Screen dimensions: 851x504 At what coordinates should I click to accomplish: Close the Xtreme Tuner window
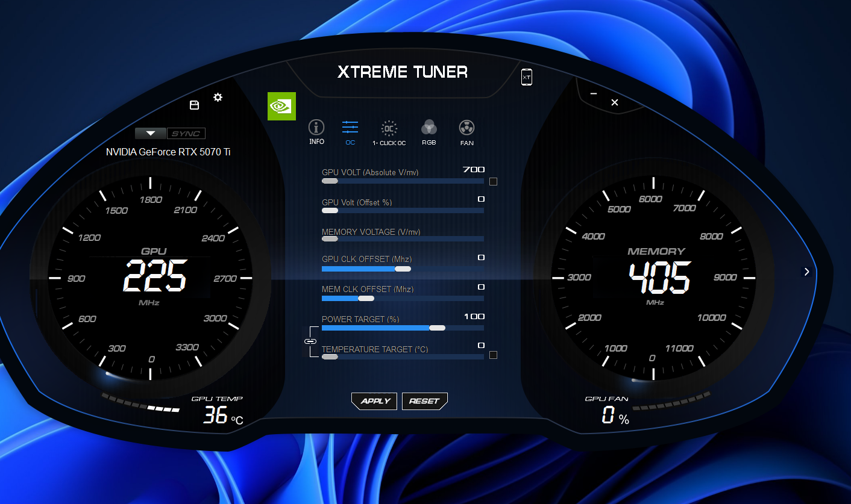click(x=615, y=102)
